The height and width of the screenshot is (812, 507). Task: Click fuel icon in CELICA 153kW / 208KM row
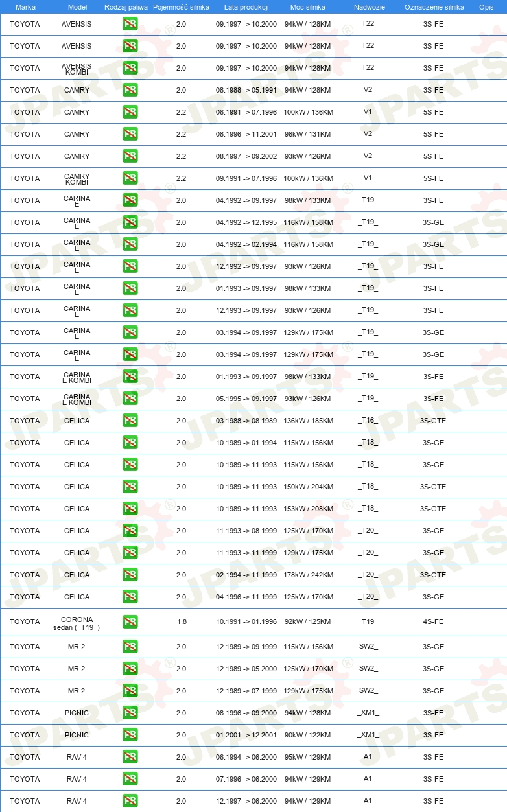click(130, 509)
